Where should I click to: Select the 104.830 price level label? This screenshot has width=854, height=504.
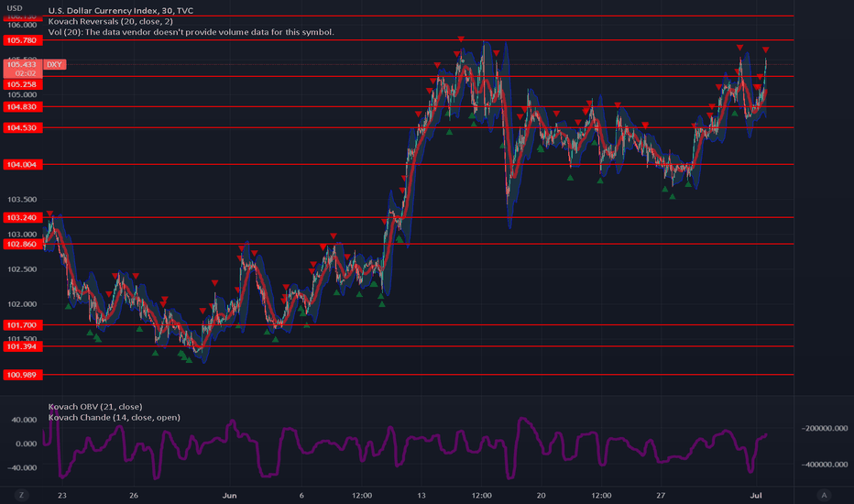pyautogui.click(x=22, y=107)
